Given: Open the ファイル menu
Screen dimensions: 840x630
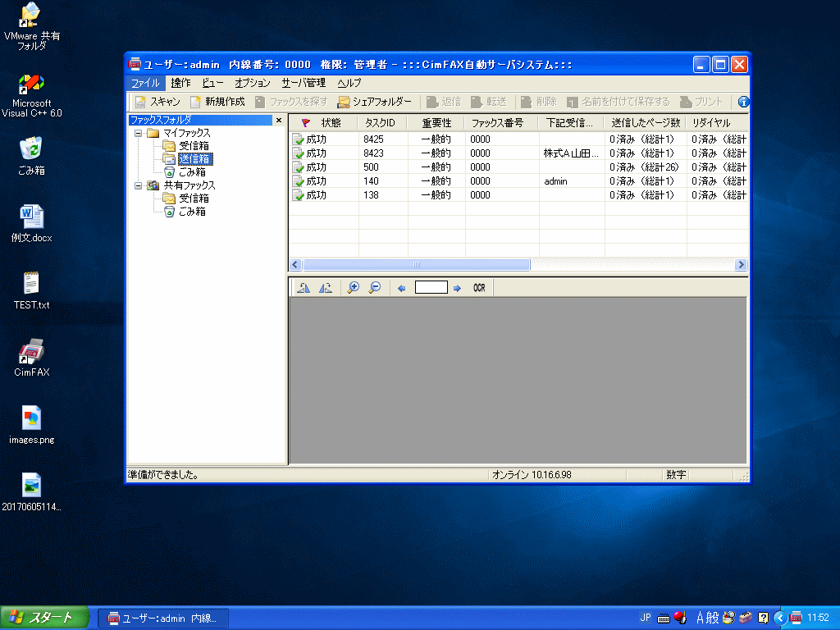Looking at the screenshot, I should tap(145, 83).
